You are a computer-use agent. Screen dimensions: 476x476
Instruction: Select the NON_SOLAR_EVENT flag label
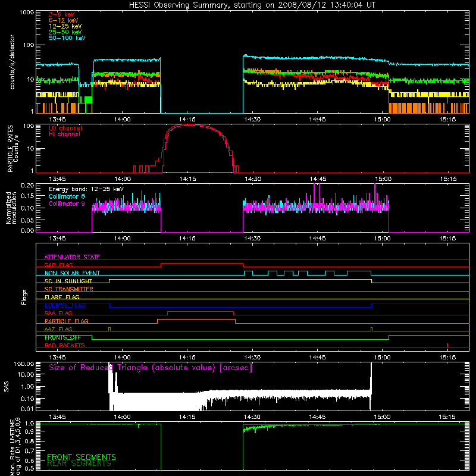click(72, 273)
